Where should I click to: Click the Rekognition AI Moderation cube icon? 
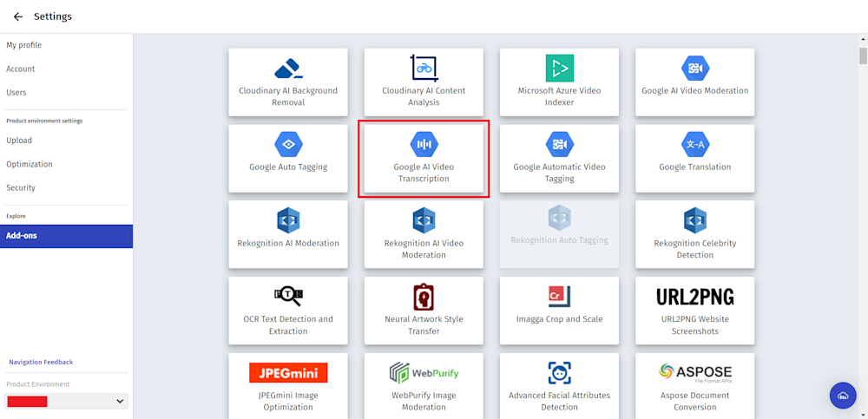(x=288, y=220)
